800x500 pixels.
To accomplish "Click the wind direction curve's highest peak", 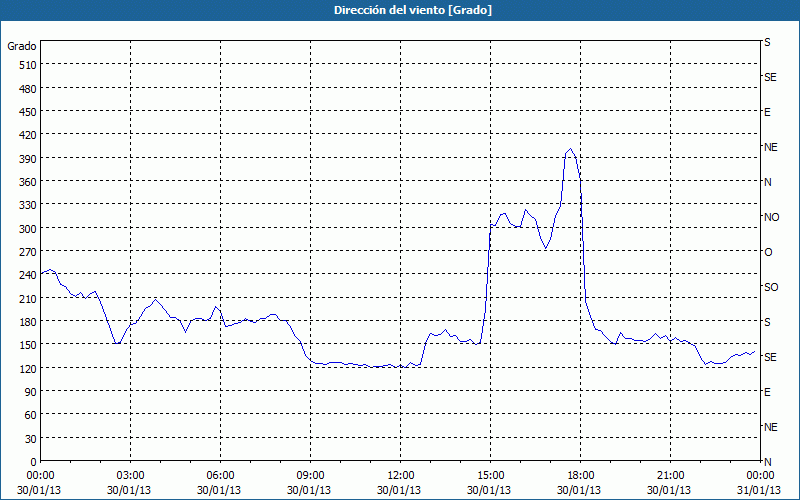I will click(570, 149).
